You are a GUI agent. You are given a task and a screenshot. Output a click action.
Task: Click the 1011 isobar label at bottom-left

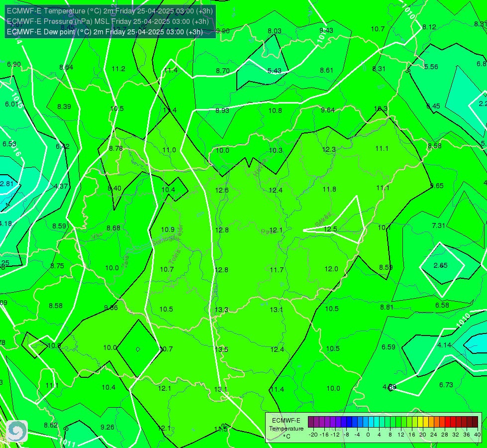tap(67, 442)
